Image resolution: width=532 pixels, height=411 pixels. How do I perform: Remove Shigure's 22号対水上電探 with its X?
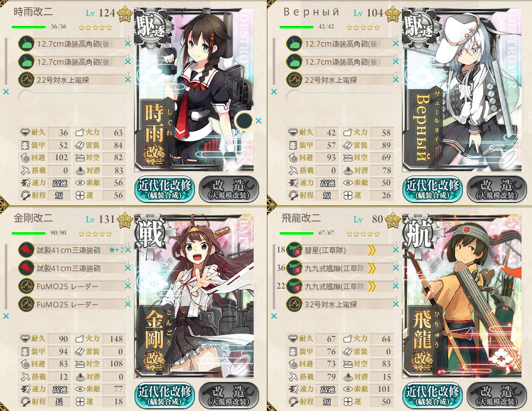(127, 80)
